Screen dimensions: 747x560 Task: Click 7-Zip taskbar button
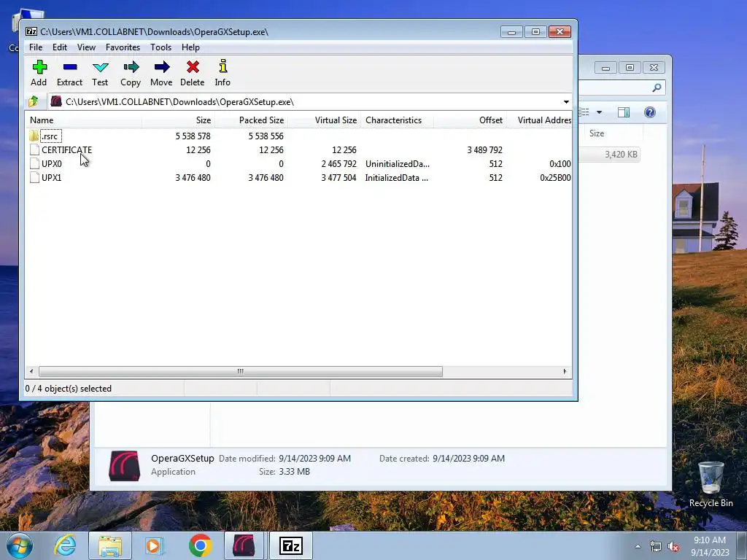(x=291, y=545)
